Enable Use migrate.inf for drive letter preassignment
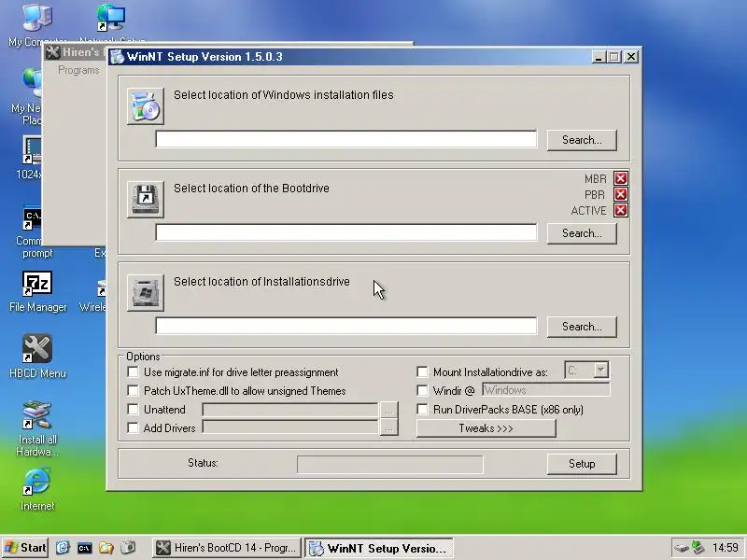This screenshot has height=560, width=747. pos(133,371)
